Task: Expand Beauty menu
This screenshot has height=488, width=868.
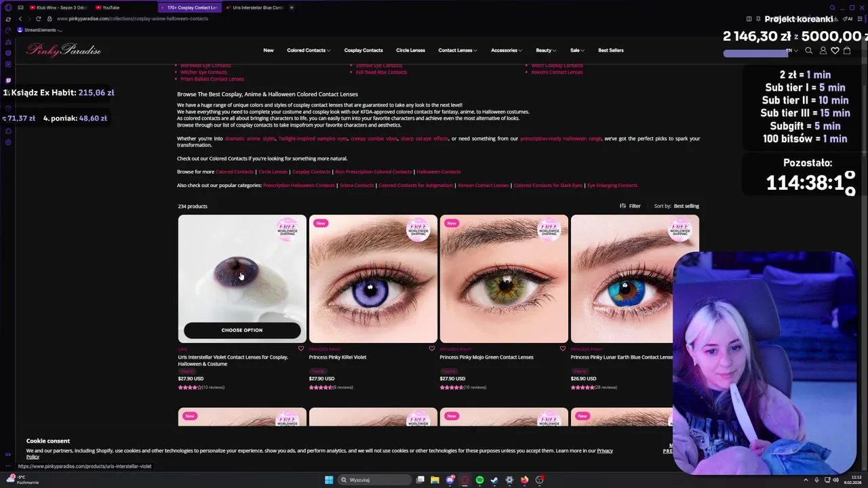Action: point(546,50)
